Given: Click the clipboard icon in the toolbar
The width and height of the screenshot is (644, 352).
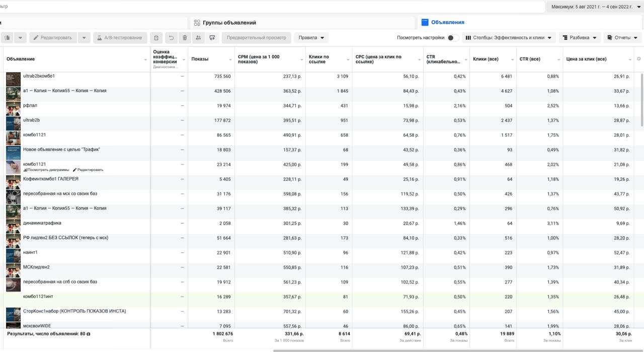Looking at the screenshot, I should click(156, 38).
